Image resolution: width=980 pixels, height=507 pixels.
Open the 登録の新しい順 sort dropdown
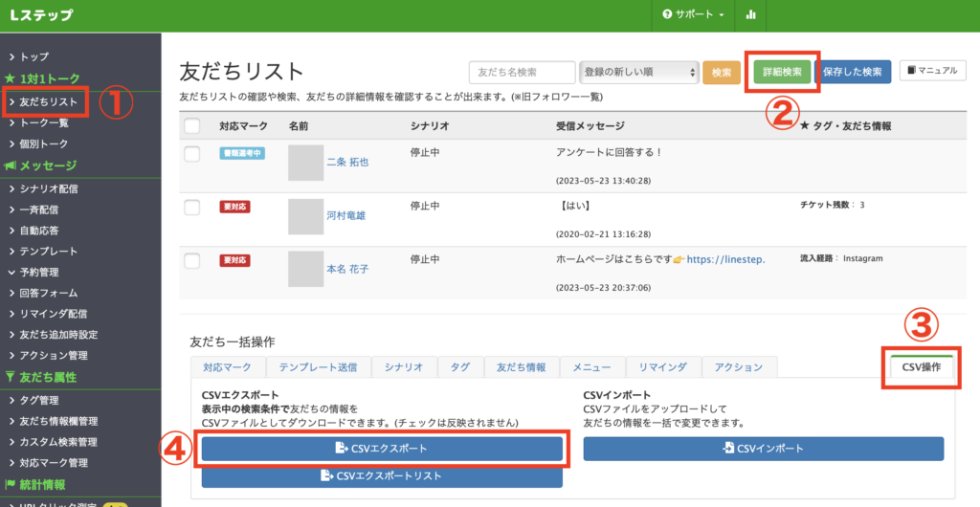[638, 72]
